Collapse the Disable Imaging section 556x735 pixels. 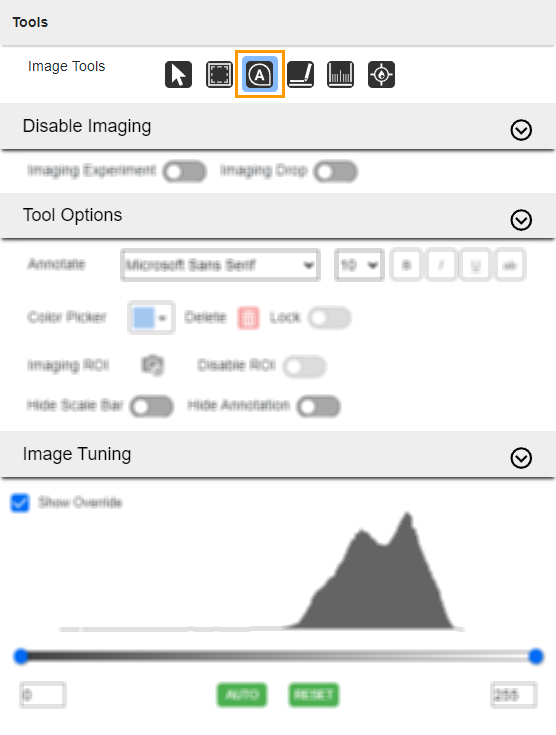click(521, 130)
